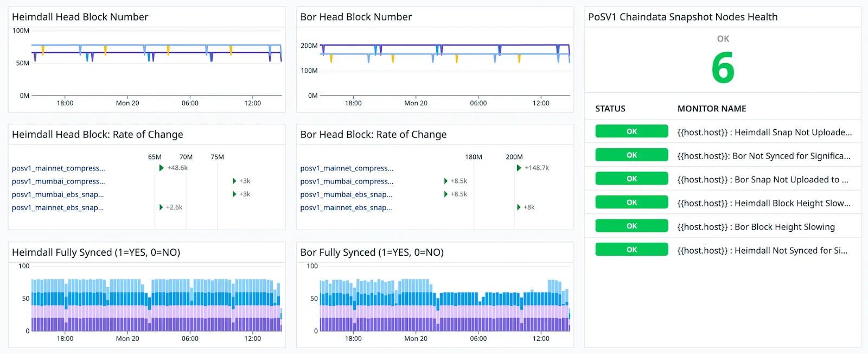Click the large green 6 OK count
The width and height of the screenshot is (868, 354).
tap(723, 68)
